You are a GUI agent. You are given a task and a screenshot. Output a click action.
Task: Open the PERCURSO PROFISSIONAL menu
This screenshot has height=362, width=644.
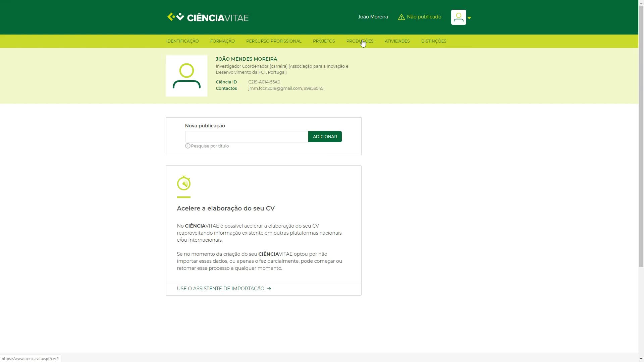274,41
